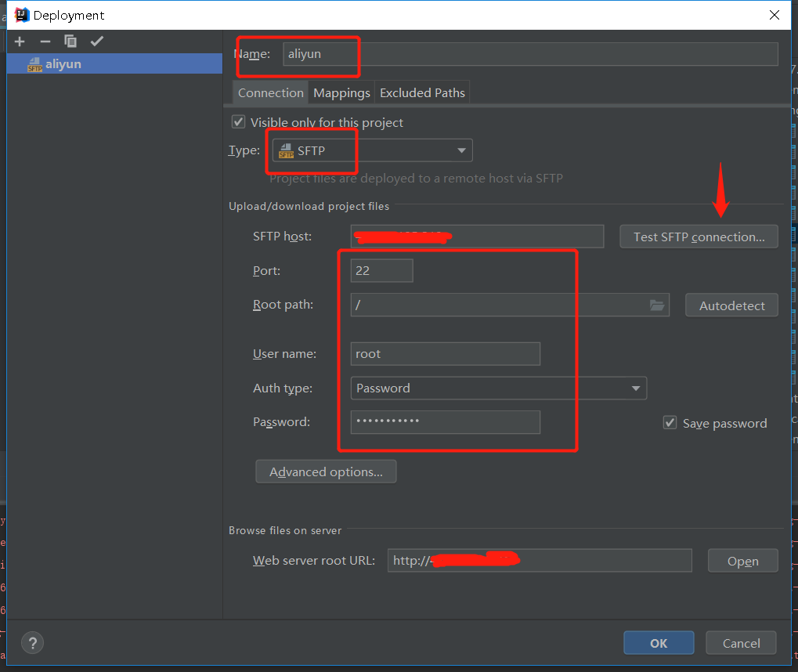This screenshot has width=798, height=672.
Task: Toggle the Visible only for this project checkbox
Action: tap(238, 122)
